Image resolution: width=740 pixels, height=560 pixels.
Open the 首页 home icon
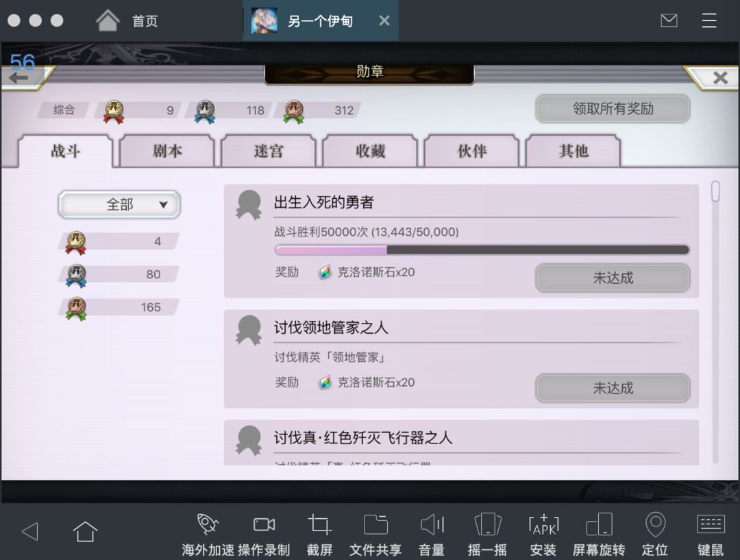tap(108, 21)
